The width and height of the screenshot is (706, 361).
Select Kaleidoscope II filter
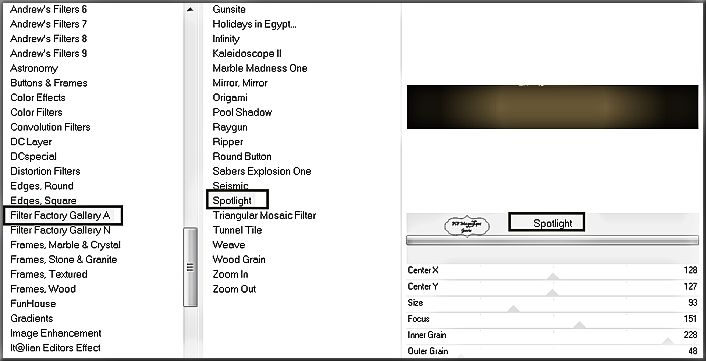pyautogui.click(x=247, y=54)
